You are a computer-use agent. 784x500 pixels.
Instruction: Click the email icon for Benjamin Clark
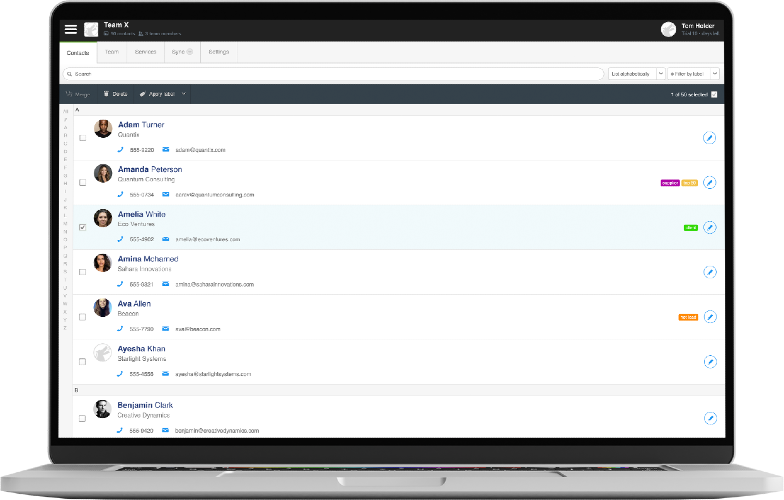coord(166,430)
